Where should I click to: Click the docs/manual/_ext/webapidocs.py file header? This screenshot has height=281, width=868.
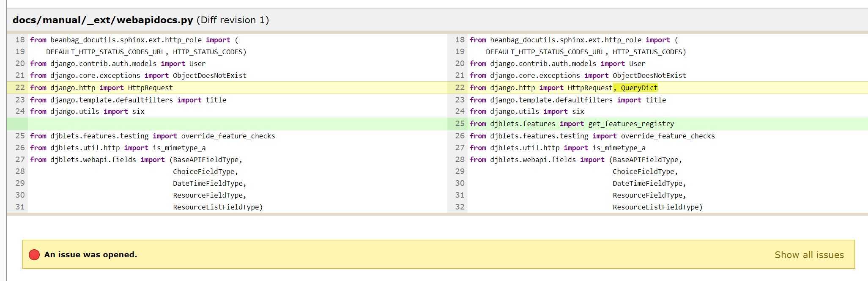point(103,20)
